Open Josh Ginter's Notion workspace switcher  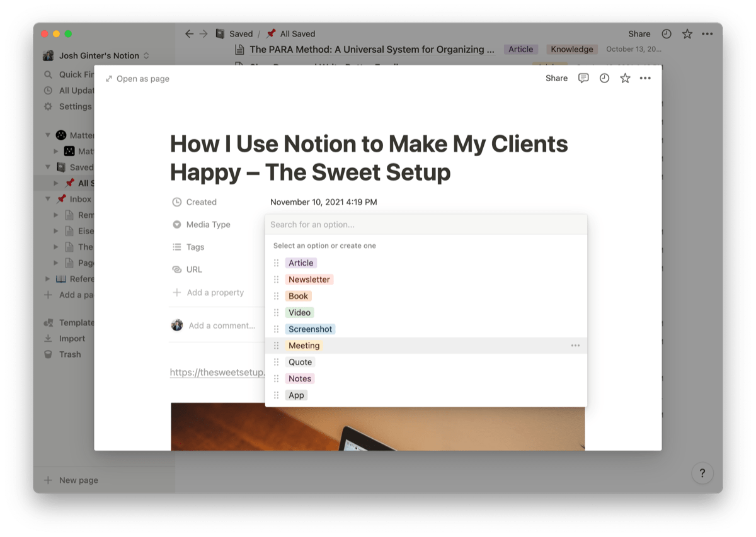[x=97, y=55]
